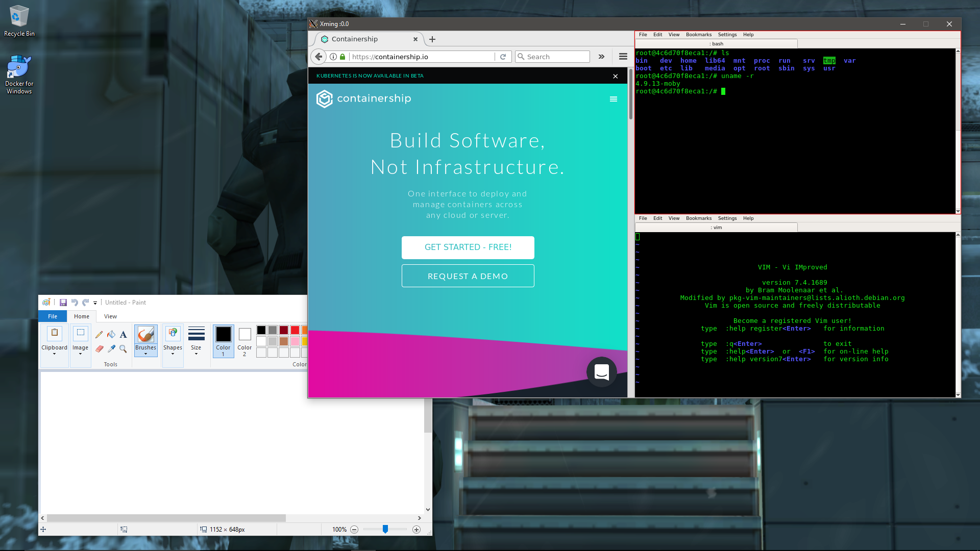
Task: Click REQUEST A DEMO button on website
Action: (468, 276)
